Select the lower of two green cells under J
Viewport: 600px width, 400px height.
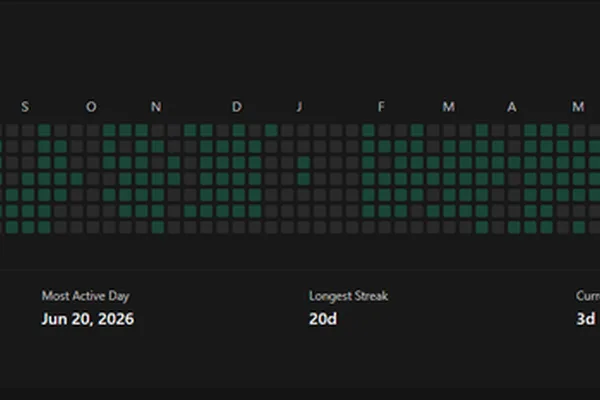303,179
